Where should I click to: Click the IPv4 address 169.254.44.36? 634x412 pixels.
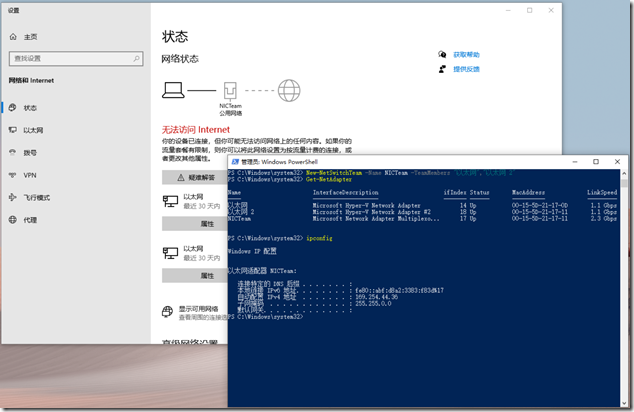(376, 297)
